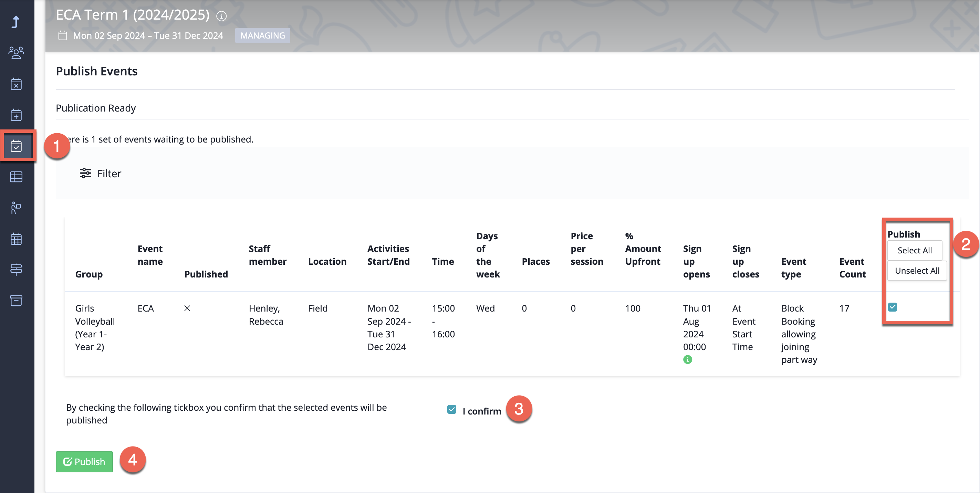The height and width of the screenshot is (493, 980).
Task: Open the table list sidebar icon
Action: point(16,177)
